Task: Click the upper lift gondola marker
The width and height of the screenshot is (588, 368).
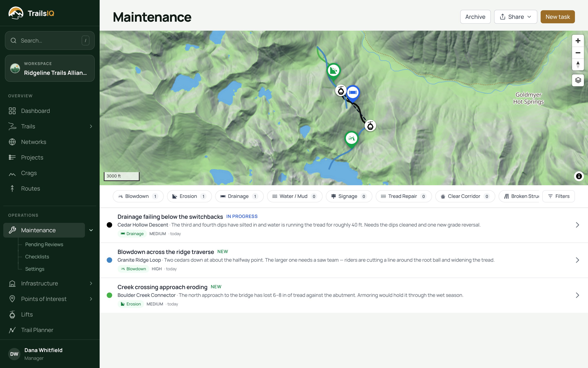Action: (341, 91)
